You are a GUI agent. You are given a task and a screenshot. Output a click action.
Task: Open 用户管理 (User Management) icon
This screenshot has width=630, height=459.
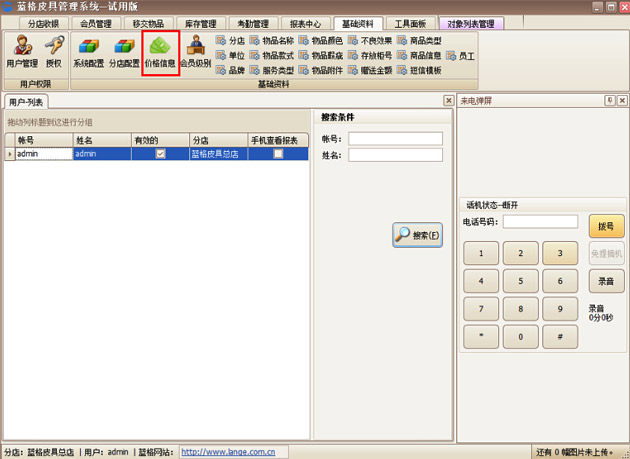pos(22,52)
